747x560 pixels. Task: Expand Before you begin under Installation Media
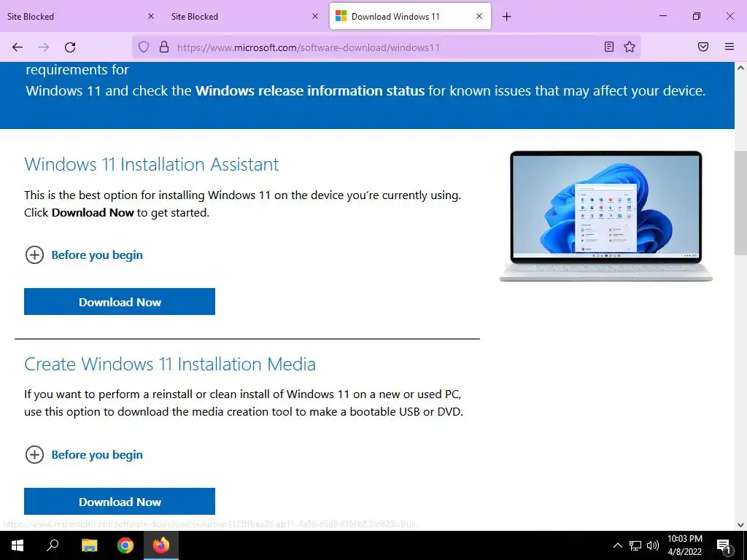coord(84,455)
